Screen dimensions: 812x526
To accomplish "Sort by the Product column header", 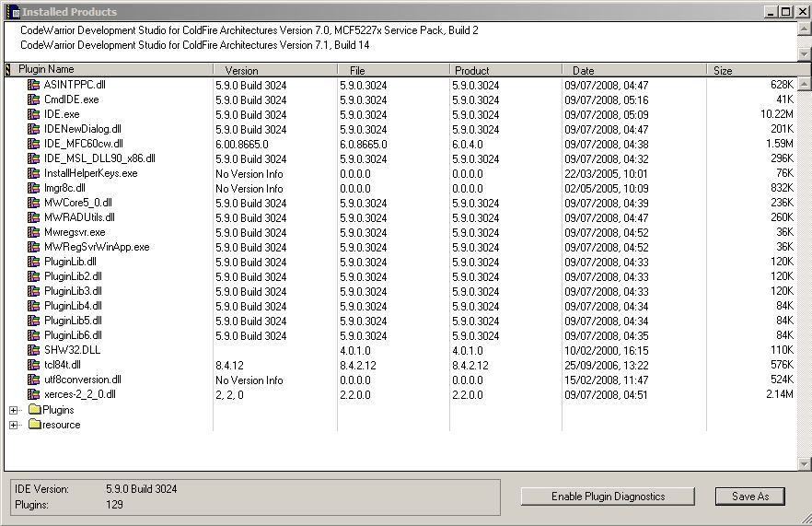I will 506,70.
